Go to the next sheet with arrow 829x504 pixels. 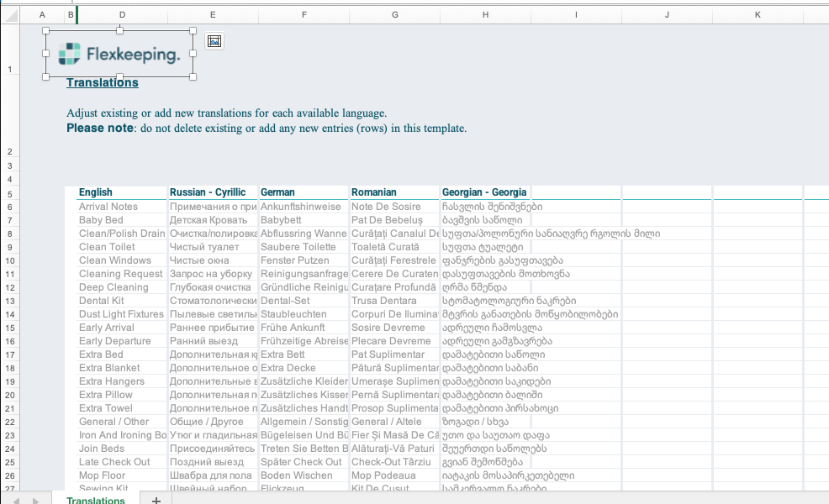point(35,501)
